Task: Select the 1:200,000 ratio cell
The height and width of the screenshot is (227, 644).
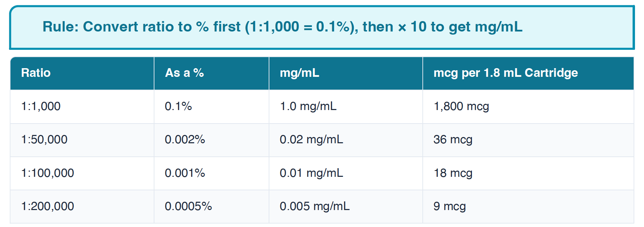Action: pyautogui.click(x=47, y=206)
